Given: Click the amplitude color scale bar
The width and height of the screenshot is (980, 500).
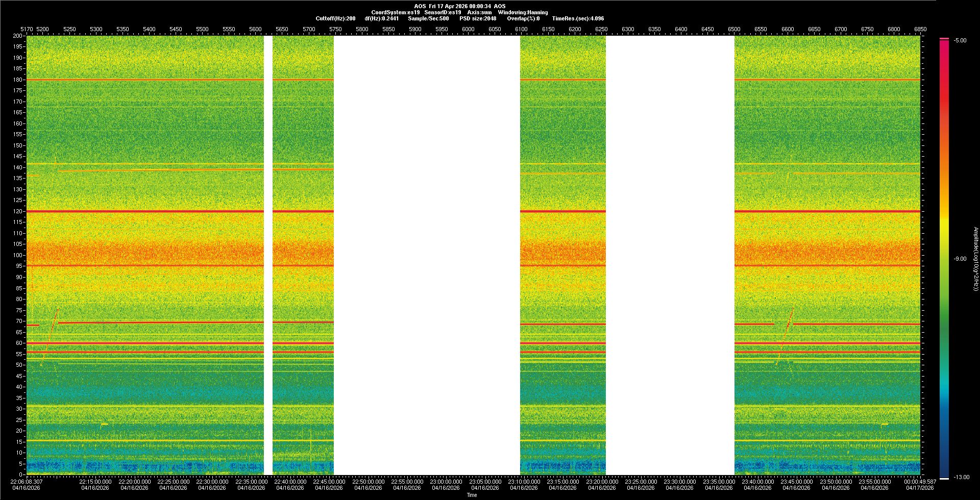Looking at the screenshot, I should [944, 259].
